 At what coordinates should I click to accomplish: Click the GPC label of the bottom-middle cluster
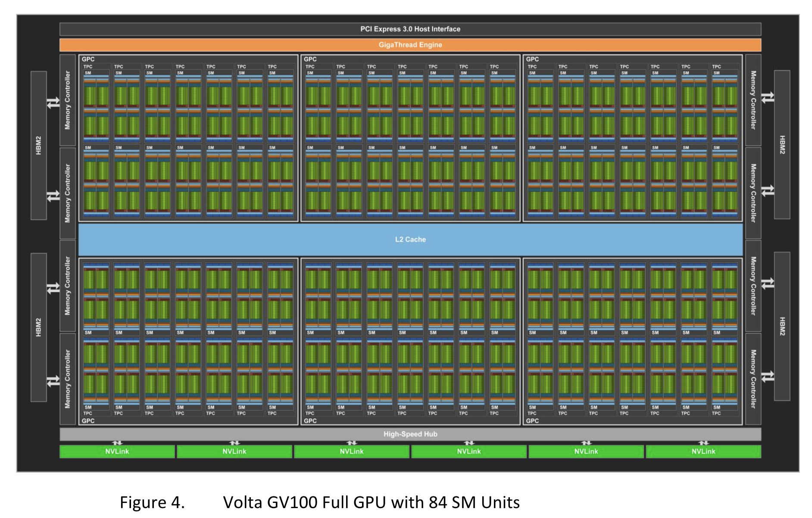[x=310, y=421]
